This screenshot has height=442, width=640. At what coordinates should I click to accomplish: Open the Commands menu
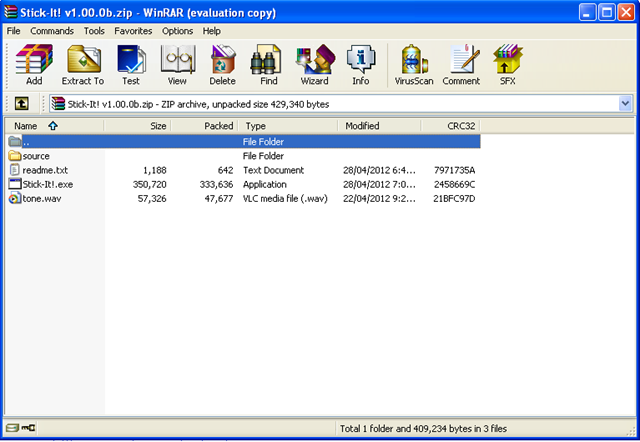[x=51, y=31]
